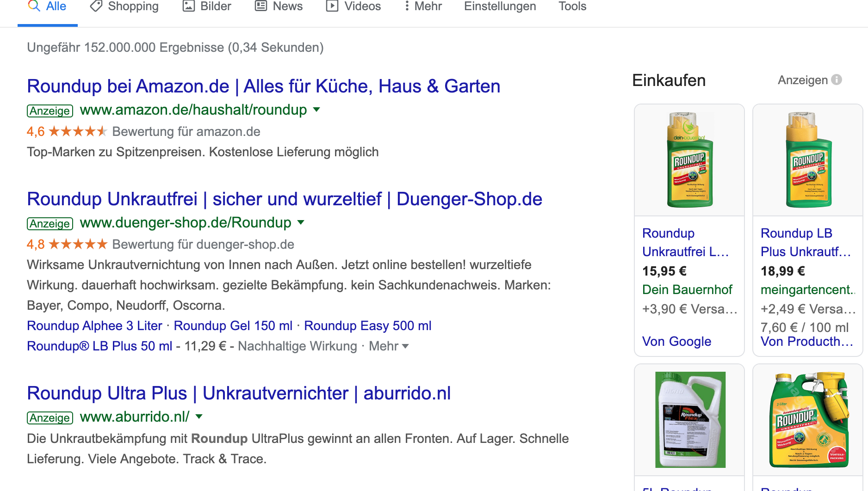Click the 18,99 € price
868x491 pixels.
pos(783,271)
